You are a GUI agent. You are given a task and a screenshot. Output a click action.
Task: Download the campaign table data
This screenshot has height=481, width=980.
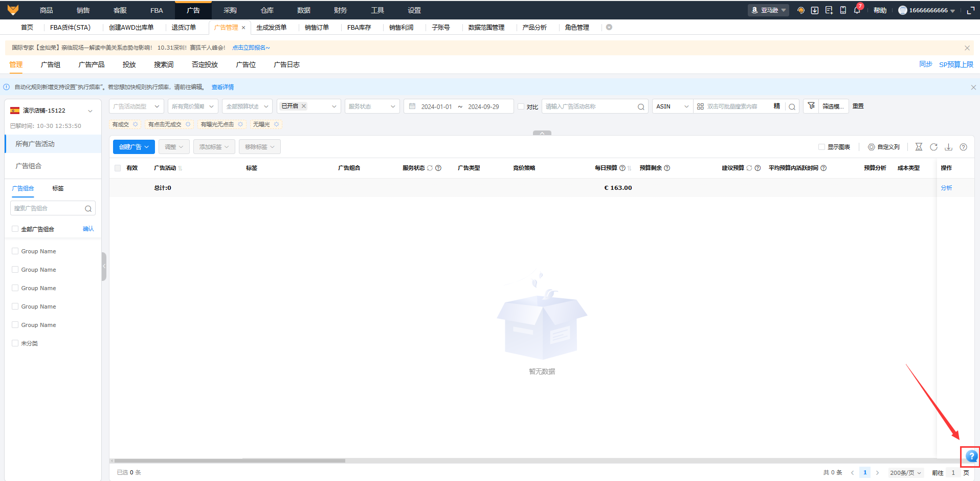click(x=948, y=147)
